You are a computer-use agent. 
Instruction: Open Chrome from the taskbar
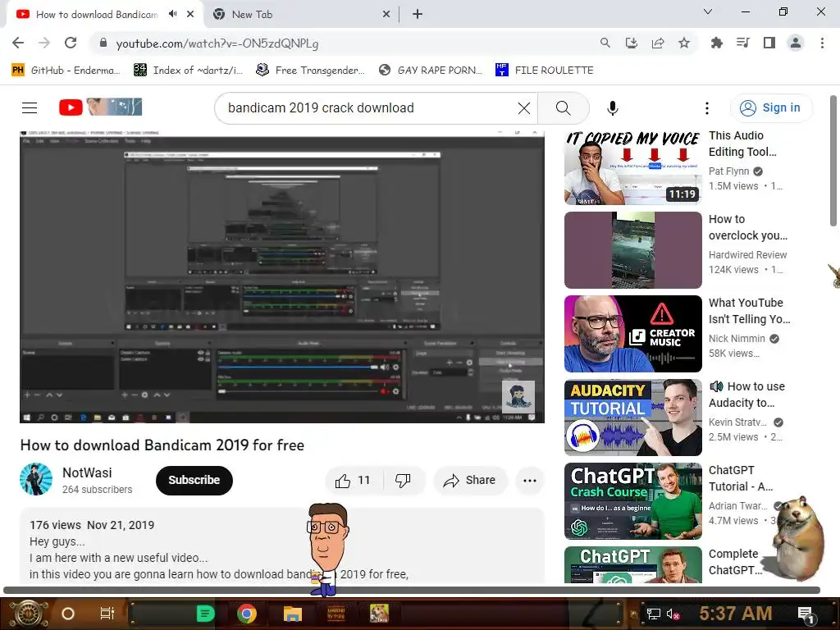tap(246, 614)
